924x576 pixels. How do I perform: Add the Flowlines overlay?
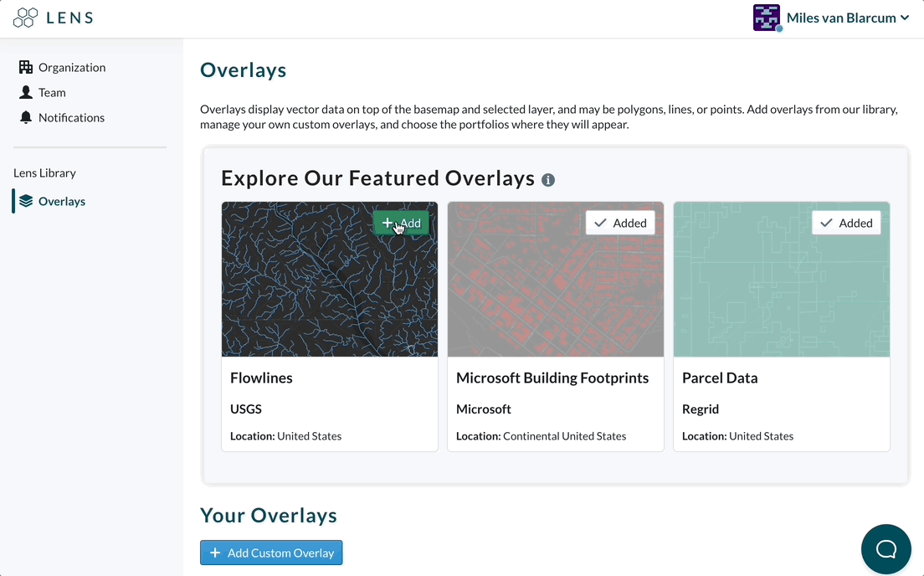click(x=401, y=223)
